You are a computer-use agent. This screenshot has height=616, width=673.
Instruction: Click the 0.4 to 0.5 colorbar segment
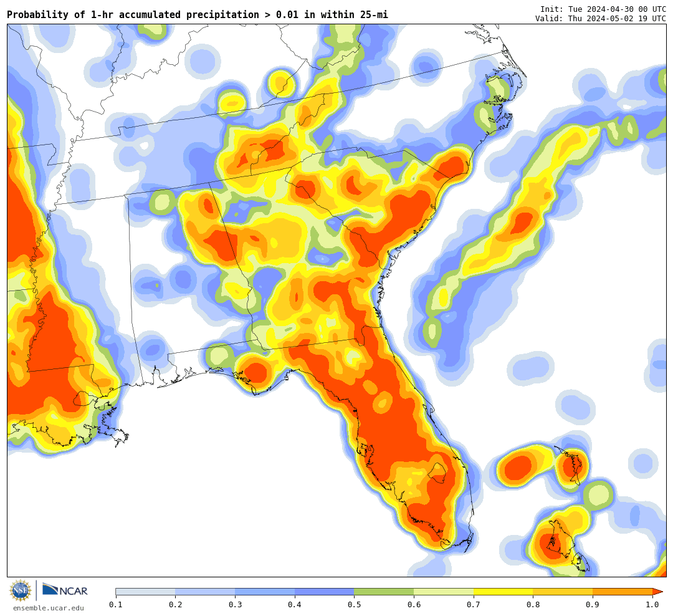pyautogui.click(x=325, y=592)
